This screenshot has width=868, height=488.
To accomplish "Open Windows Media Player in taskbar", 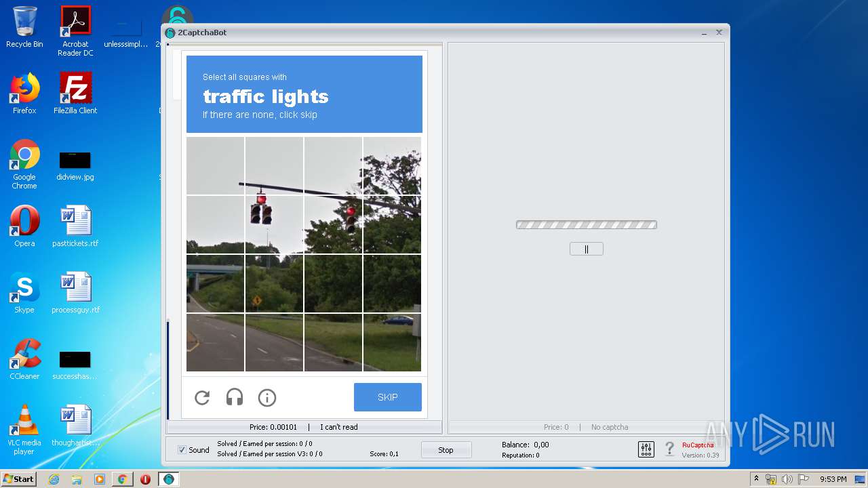I will point(99,479).
